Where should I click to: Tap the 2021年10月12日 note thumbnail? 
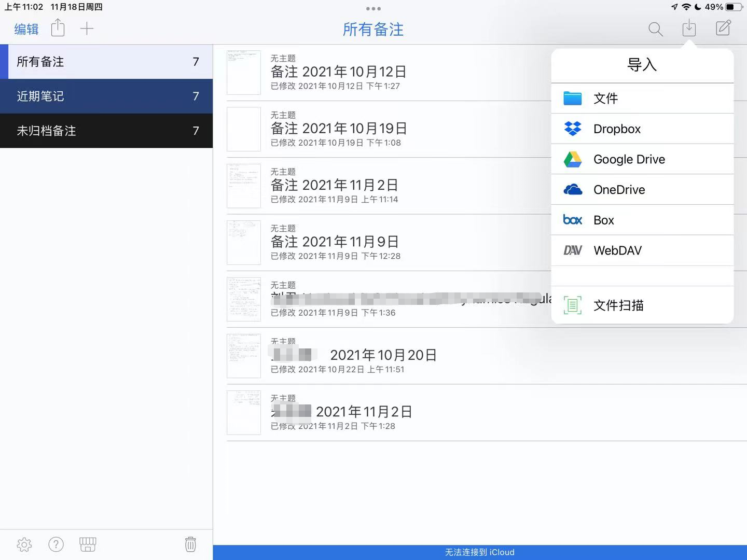(243, 73)
